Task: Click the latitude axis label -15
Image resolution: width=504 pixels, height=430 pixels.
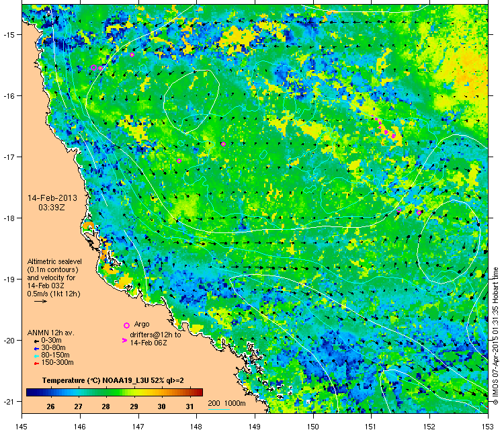Action: [9, 35]
